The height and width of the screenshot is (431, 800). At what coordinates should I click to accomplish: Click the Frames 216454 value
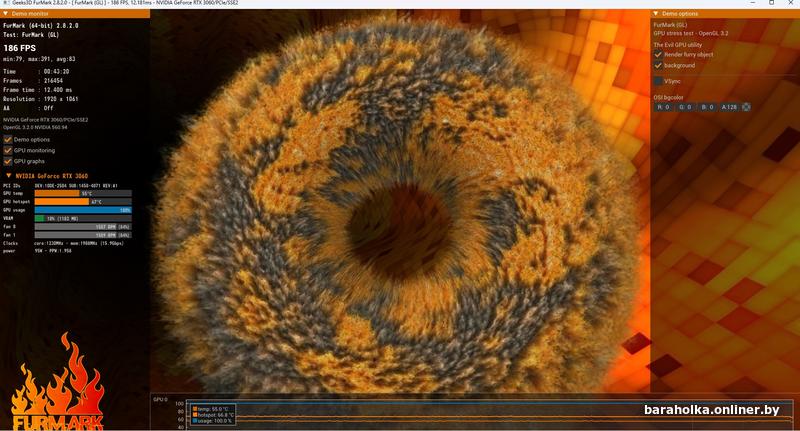(54, 81)
